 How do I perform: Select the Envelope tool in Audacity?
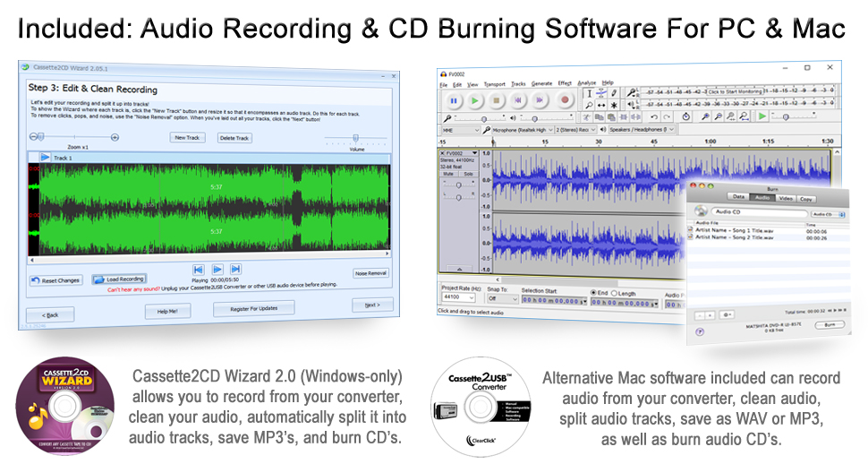[601, 94]
